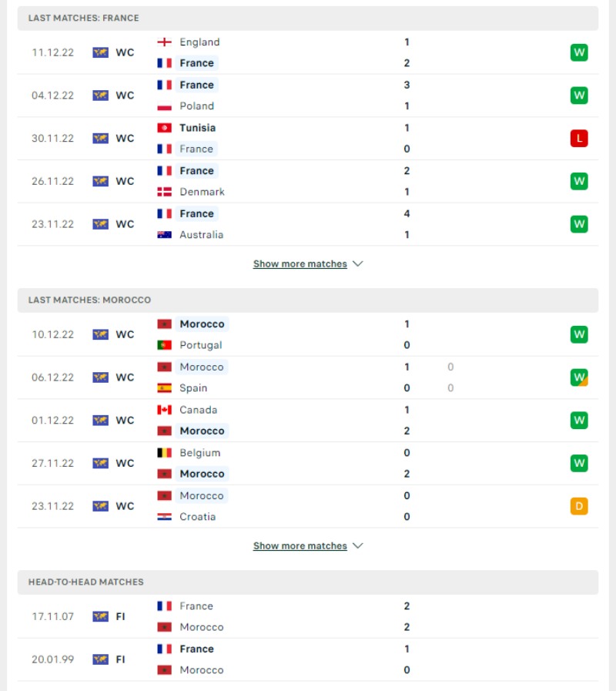Select the Denmark team name

coord(202,192)
